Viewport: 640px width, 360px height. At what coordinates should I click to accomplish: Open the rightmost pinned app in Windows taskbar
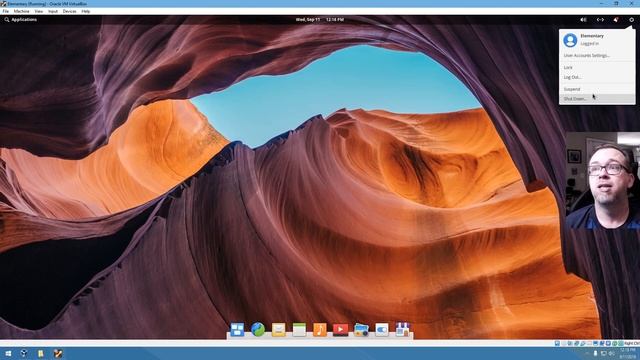pos(58,353)
